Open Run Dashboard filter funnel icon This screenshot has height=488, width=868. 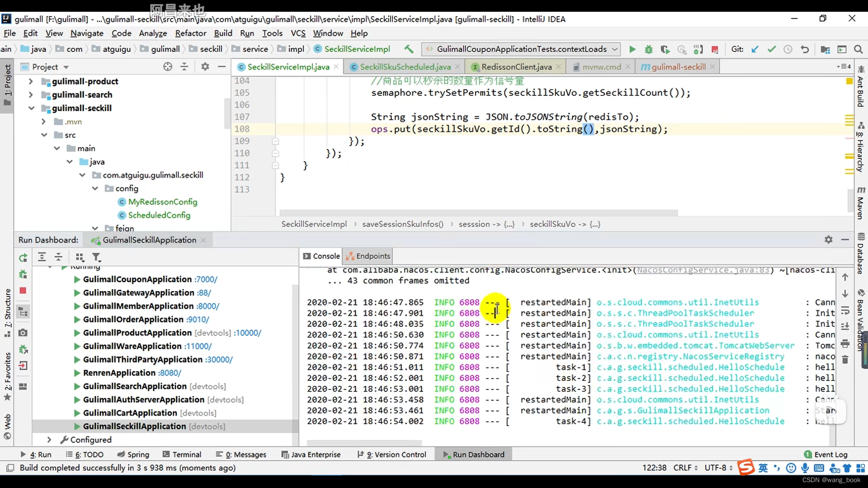click(x=96, y=257)
